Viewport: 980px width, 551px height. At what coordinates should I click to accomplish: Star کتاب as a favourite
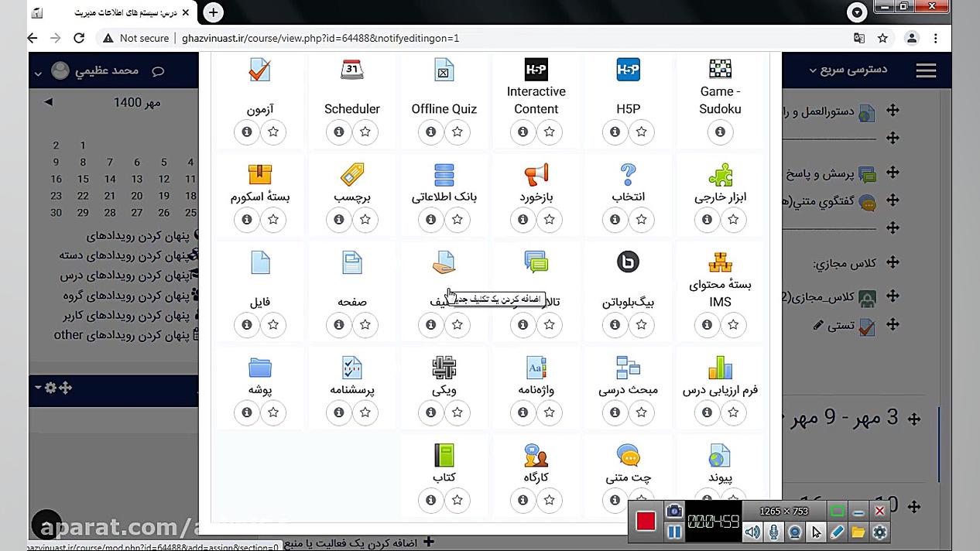pyautogui.click(x=457, y=500)
